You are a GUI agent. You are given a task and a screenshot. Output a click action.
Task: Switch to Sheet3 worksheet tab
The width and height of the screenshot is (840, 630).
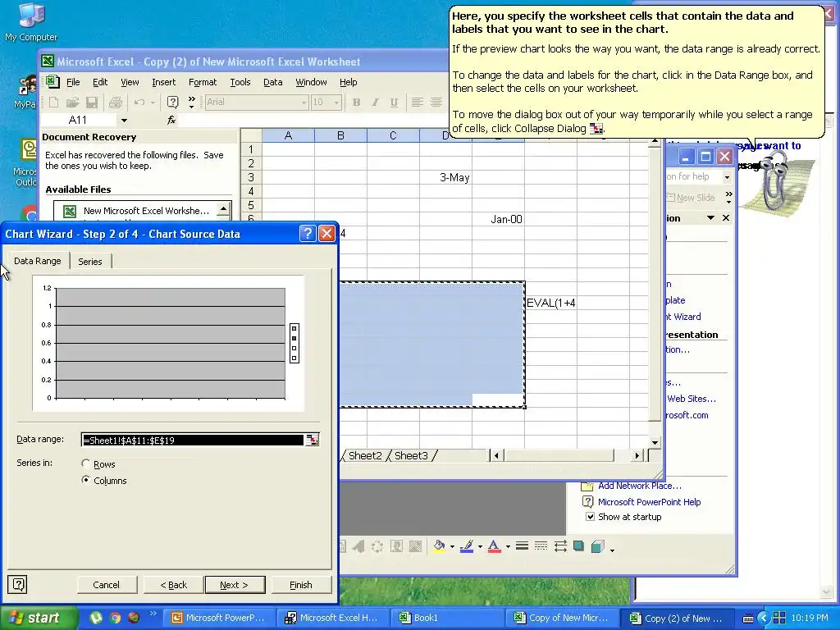point(411,455)
